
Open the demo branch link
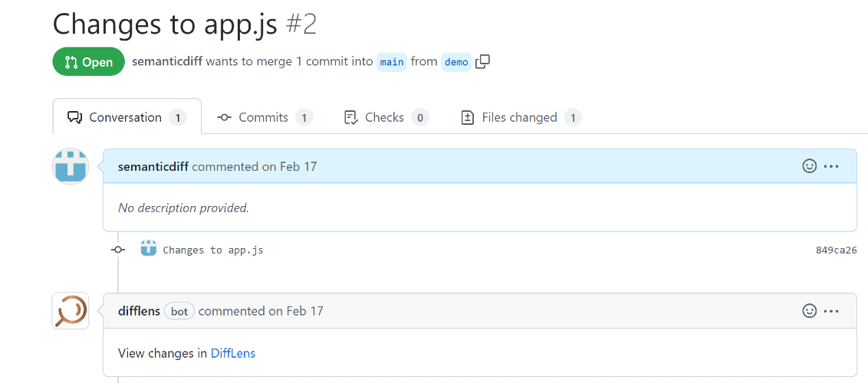456,62
